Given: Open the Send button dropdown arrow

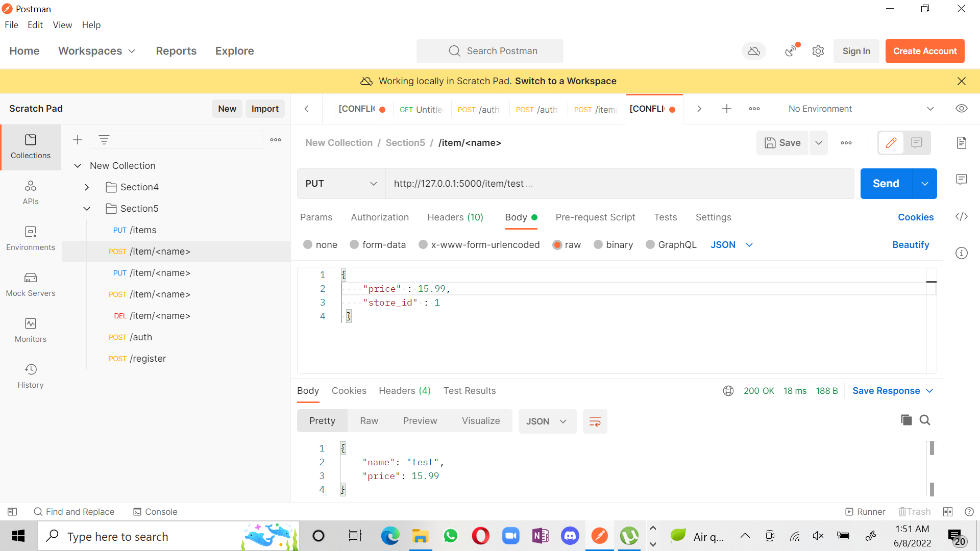Looking at the screenshot, I should click(x=925, y=184).
